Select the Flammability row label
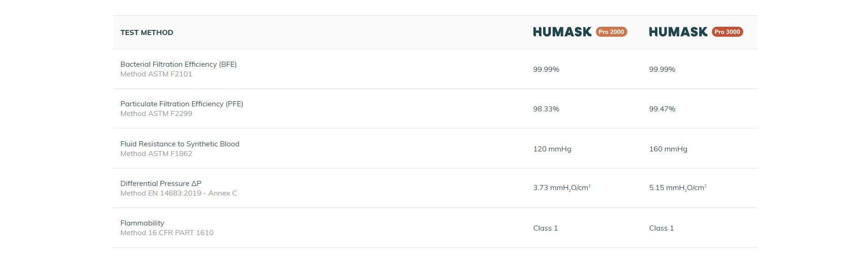The image size is (868, 266). tap(142, 223)
